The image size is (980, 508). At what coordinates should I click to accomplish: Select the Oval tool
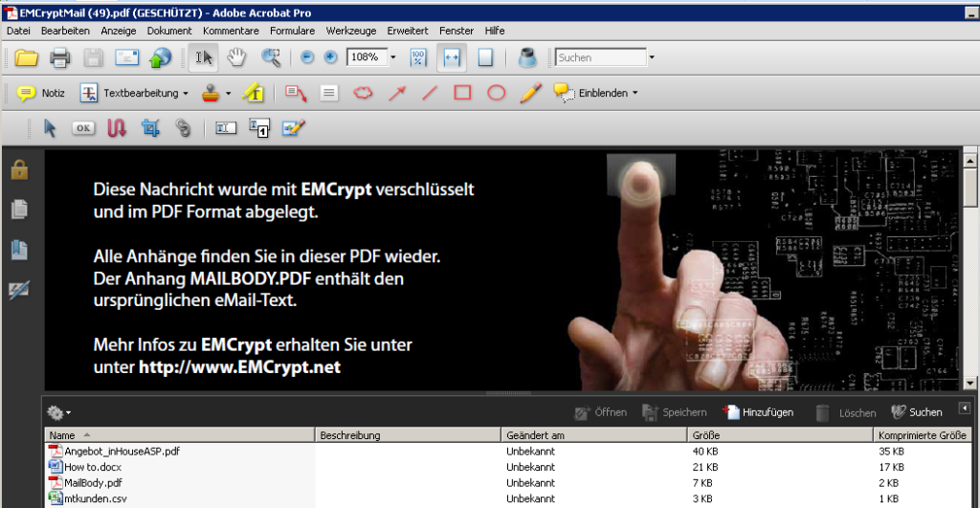[497, 93]
